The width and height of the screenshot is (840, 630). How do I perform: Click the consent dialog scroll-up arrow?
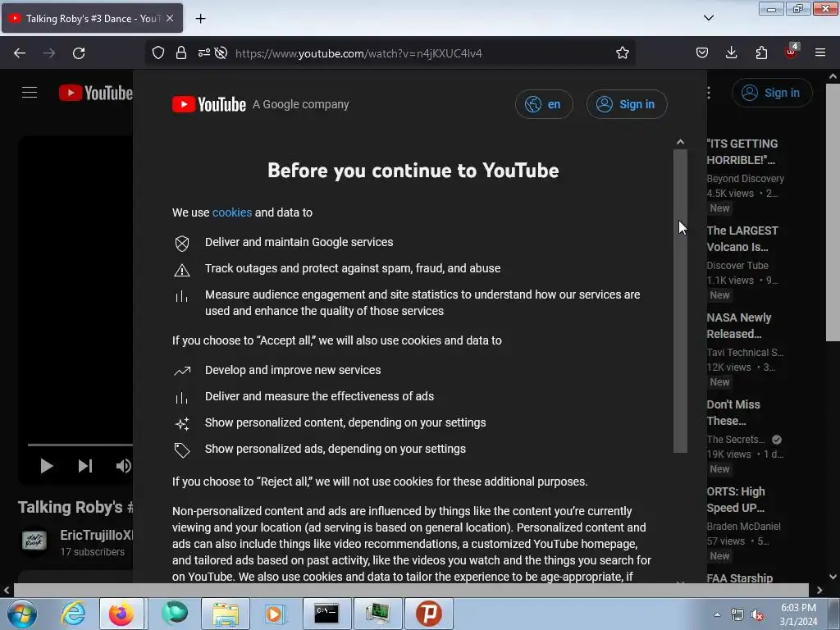tap(680, 142)
